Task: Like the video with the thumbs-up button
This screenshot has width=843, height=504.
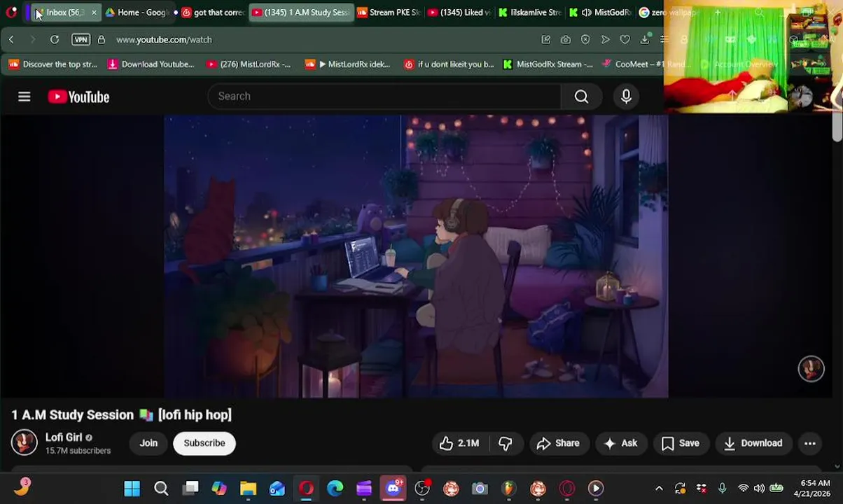Action: pyautogui.click(x=459, y=443)
